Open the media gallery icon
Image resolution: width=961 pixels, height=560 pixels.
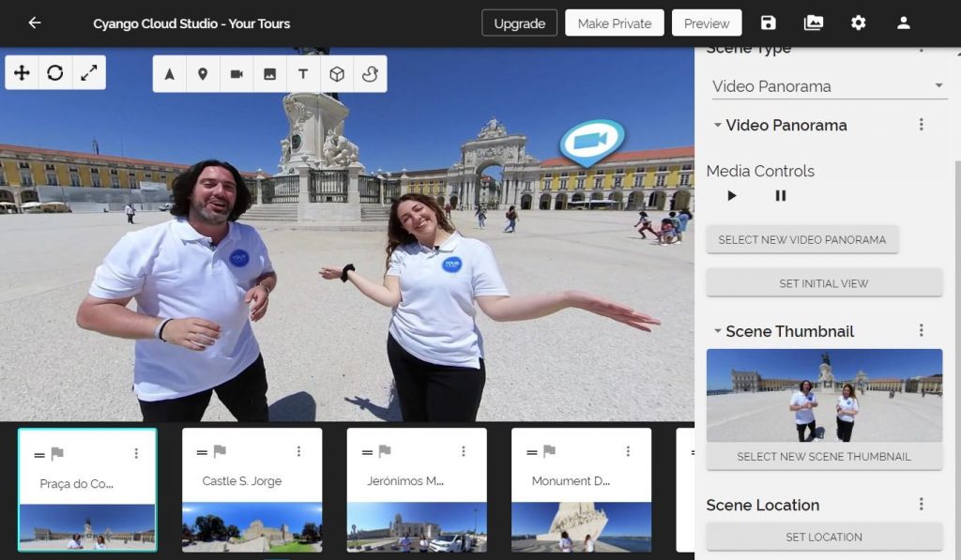(x=814, y=23)
